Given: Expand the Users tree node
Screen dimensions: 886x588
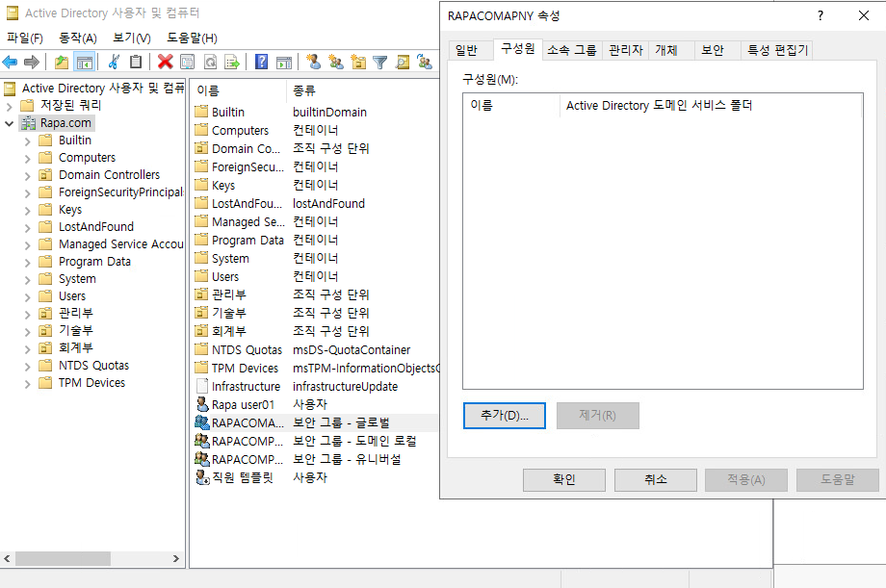Looking at the screenshot, I should 27,296.
